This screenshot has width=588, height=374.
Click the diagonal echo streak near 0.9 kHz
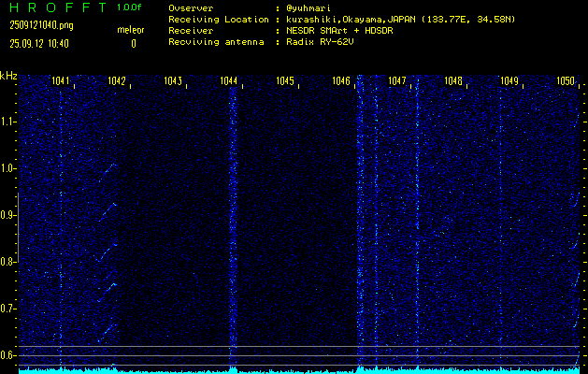(x=108, y=212)
